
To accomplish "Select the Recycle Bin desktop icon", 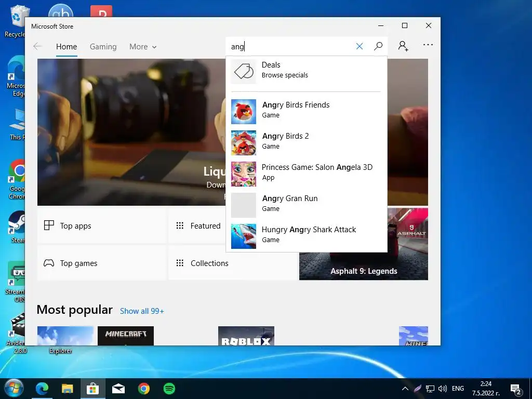I will pyautogui.click(x=15, y=21).
